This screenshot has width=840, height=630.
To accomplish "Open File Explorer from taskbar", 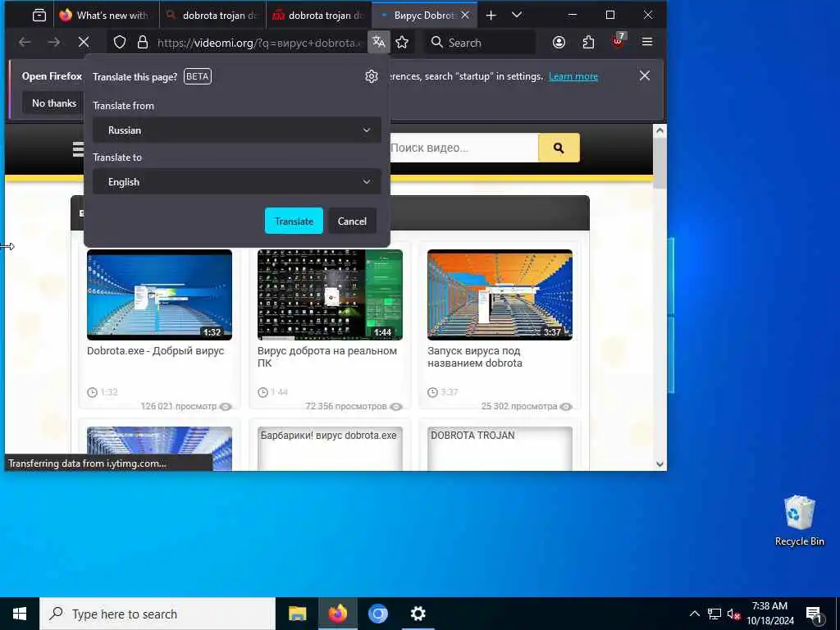I will click(x=297, y=614).
